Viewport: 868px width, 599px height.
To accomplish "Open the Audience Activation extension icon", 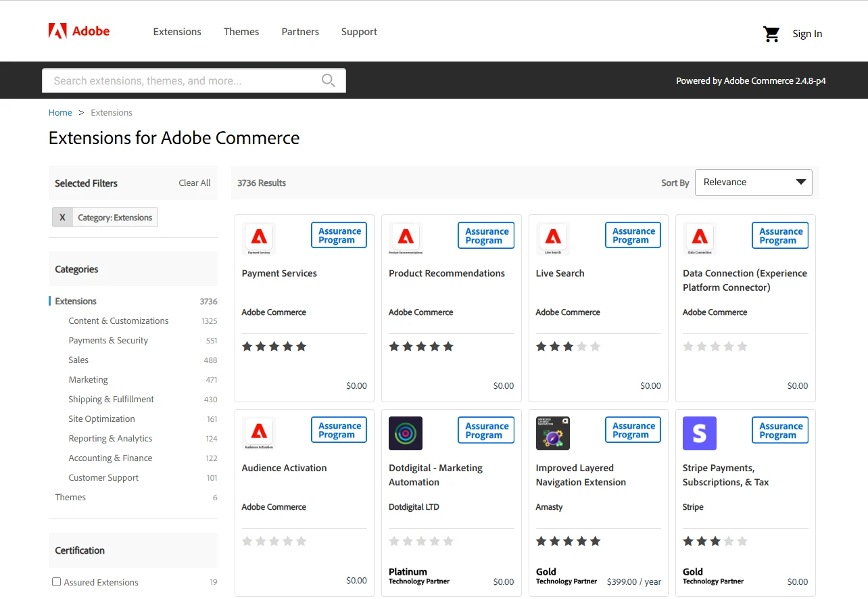I will click(x=258, y=433).
